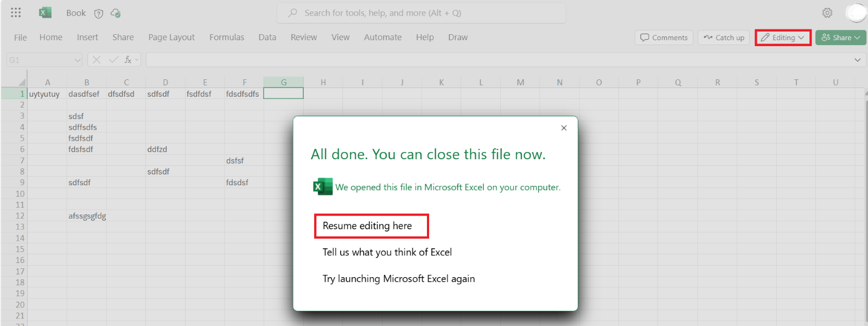Select row 12 header

coord(14,216)
